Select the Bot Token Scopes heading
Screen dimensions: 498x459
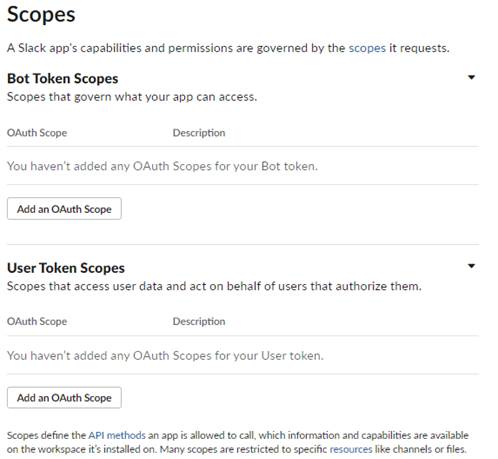63,79
